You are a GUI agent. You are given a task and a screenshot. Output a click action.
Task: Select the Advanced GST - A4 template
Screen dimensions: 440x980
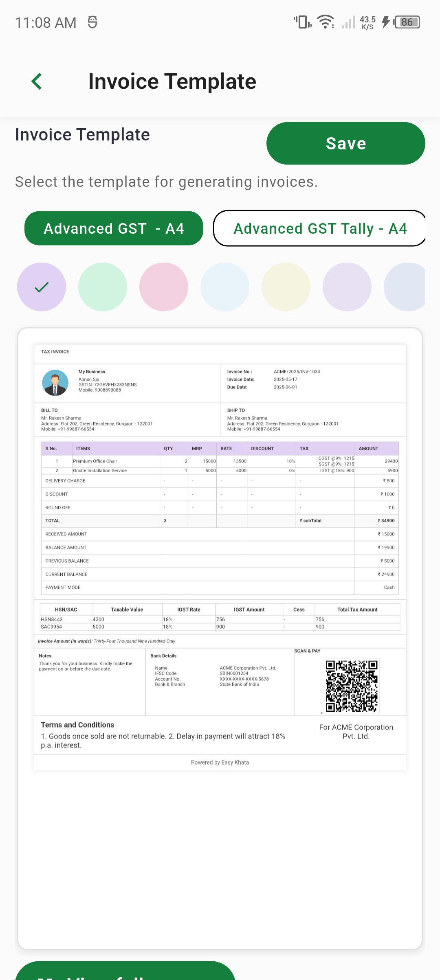pyautogui.click(x=114, y=228)
